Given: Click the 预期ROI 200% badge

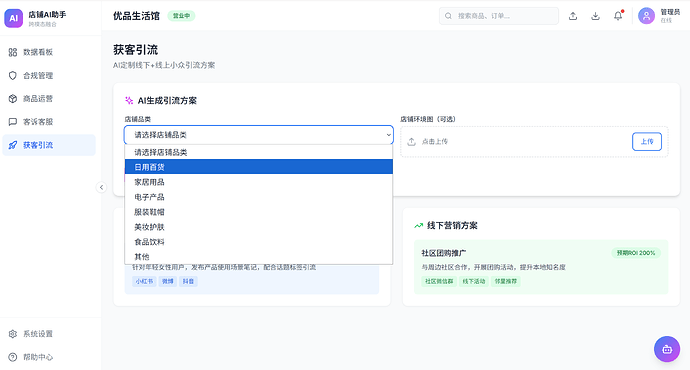Looking at the screenshot, I should tap(636, 253).
